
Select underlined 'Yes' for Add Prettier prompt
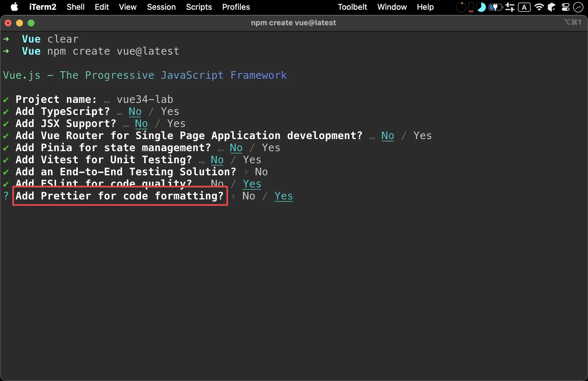283,196
